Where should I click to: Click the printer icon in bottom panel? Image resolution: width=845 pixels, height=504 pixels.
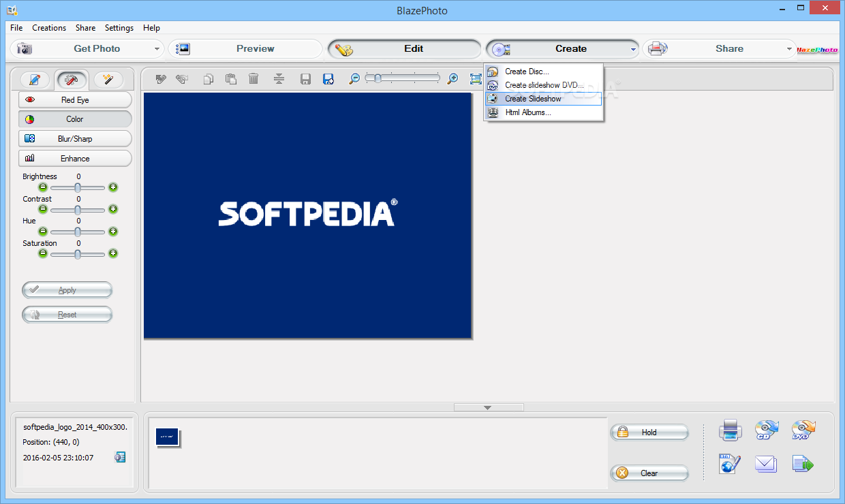coord(730,430)
